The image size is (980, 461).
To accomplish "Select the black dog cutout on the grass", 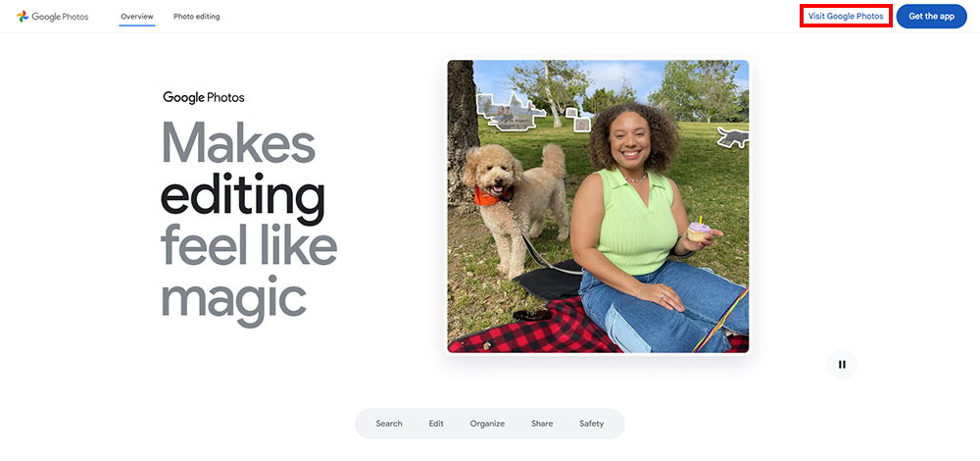I will (732, 137).
